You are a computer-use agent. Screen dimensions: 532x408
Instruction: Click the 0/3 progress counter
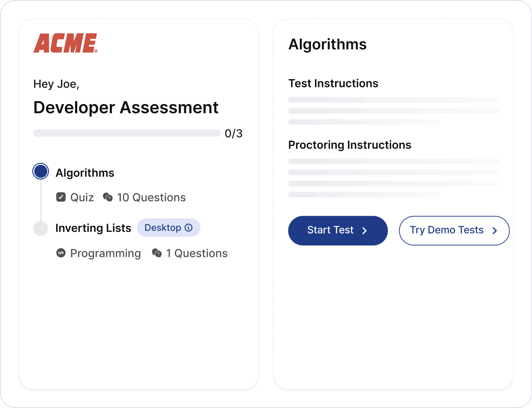pos(233,133)
